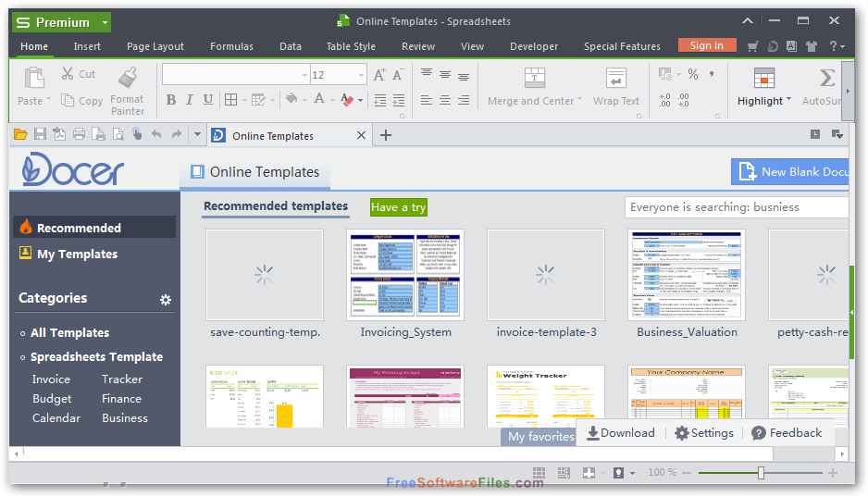
Task: Click the AutoSum sigma icon
Action: click(x=827, y=78)
